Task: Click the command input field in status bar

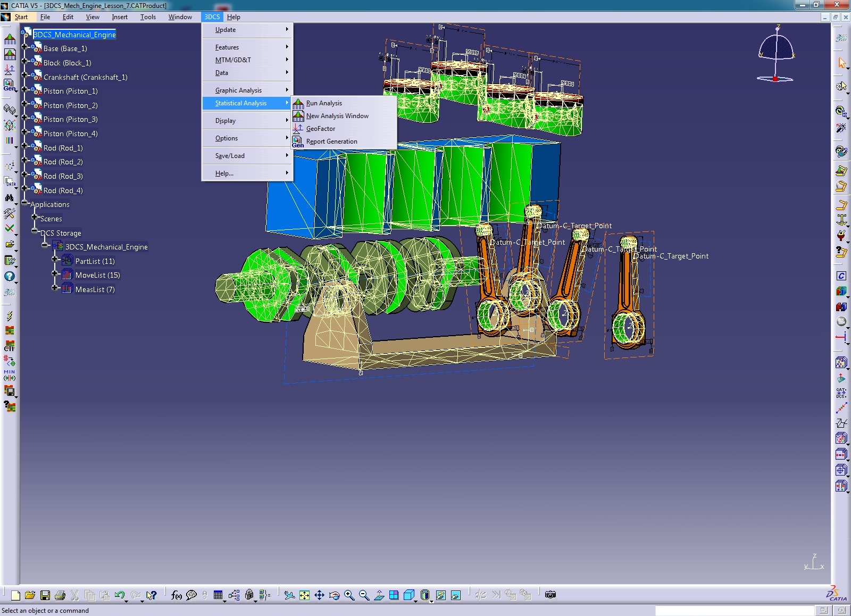Action: (x=735, y=610)
